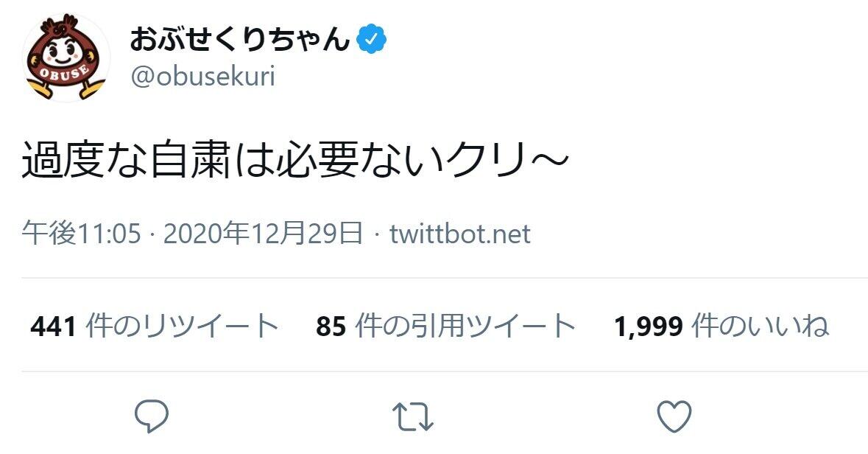The image size is (868, 454).
Task: Open the twittbot.net source link
Action: [x=460, y=234]
